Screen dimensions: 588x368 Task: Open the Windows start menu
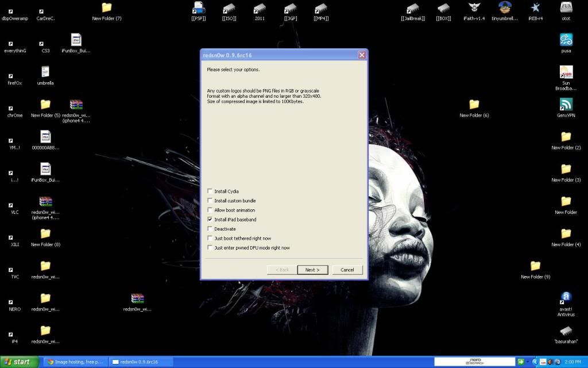tap(19, 362)
